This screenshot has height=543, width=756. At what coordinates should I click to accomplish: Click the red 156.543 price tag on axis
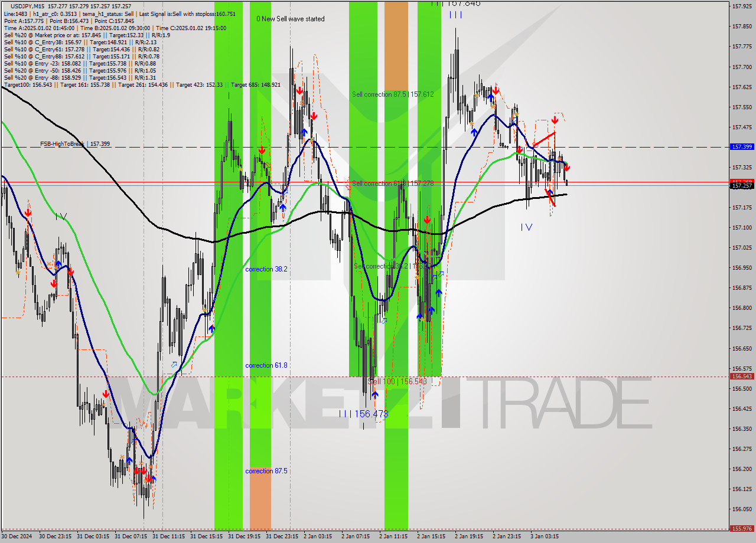[x=741, y=376]
